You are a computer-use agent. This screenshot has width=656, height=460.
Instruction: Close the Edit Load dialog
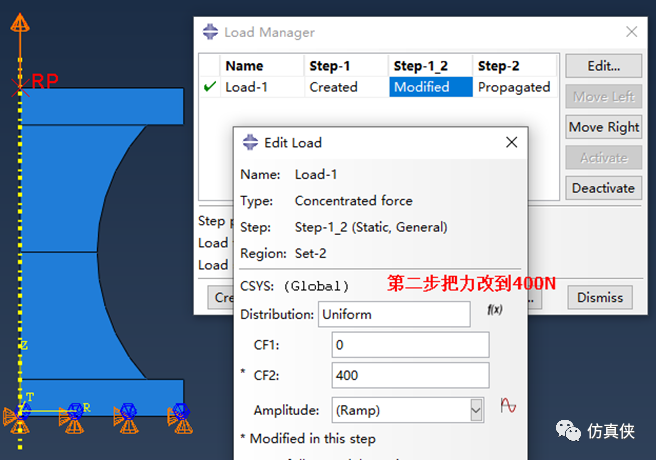tap(511, 142)
